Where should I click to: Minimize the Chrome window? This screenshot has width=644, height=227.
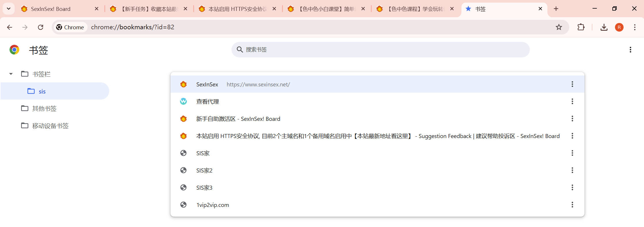(595, 9)
